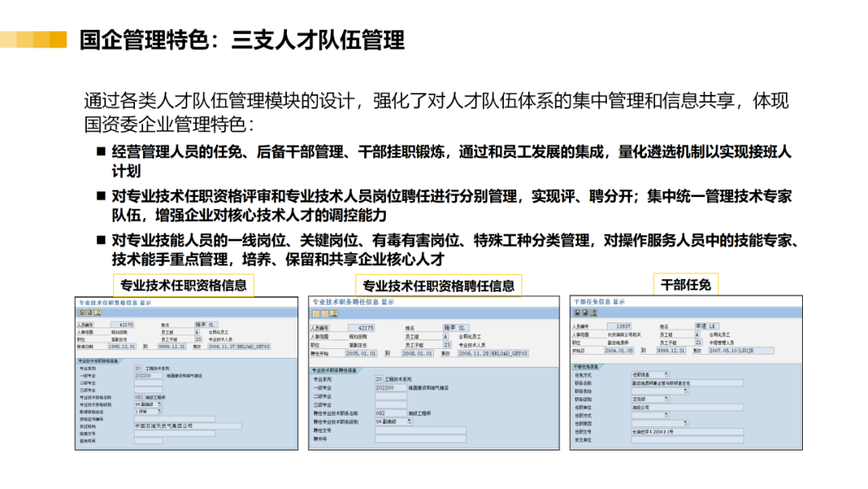Click next-record icon in 专业技术职务聘任信息 window

pyautogui.click(x=325, y=314)
